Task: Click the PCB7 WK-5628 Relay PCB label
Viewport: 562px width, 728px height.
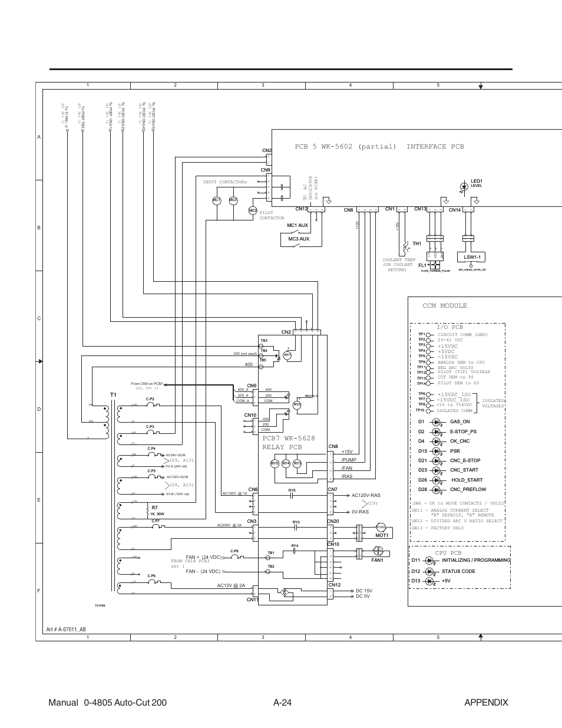Action: pos(289,443)
